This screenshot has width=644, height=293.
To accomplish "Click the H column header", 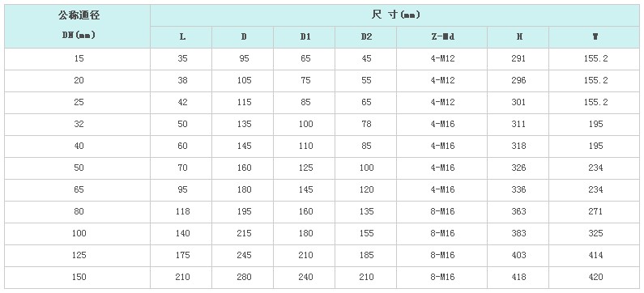I will 518,37.
